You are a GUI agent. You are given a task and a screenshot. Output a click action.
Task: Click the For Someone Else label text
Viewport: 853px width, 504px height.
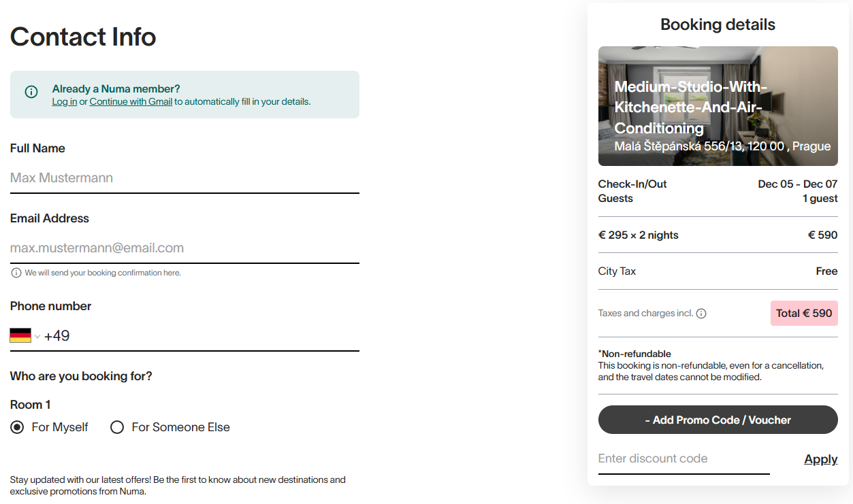[180, 427]
